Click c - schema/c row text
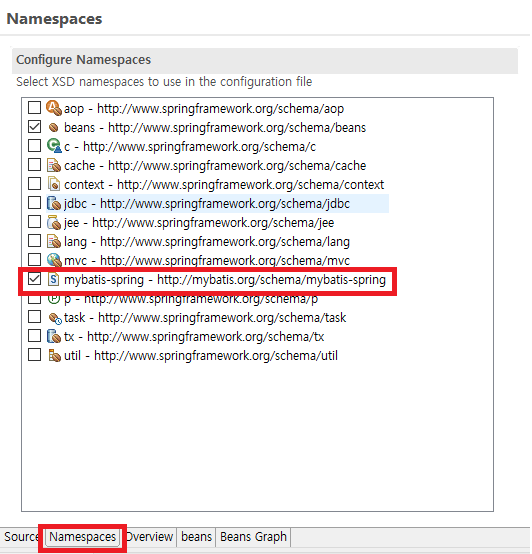 coord(190,147)
